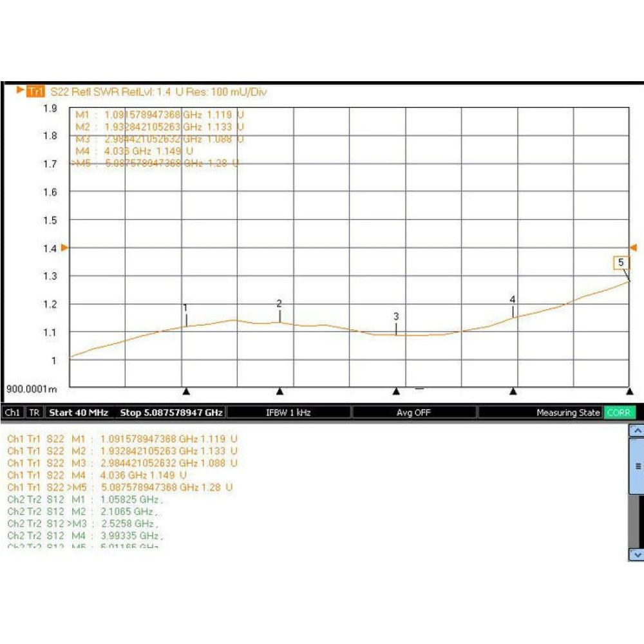
Task: Select row Ch1 Tr1 S22 M1 1.119 U
Action: coord(122,439)
